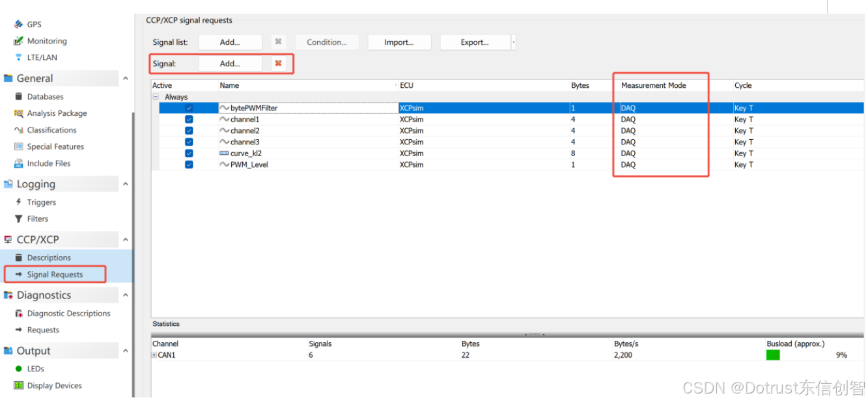Click the grey delete icon beside Signal list Add

[x=278, y=42]
